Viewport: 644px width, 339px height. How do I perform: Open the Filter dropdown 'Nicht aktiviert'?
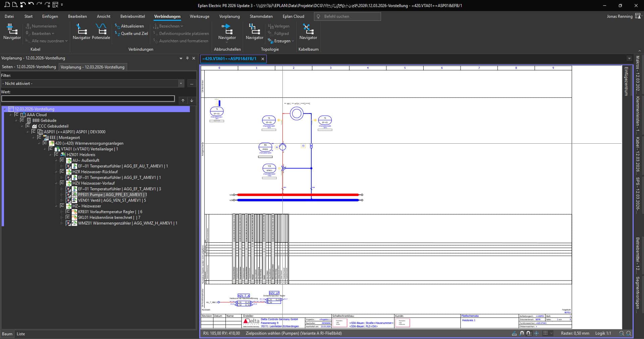pyautogui.click(x=181, y=84)
